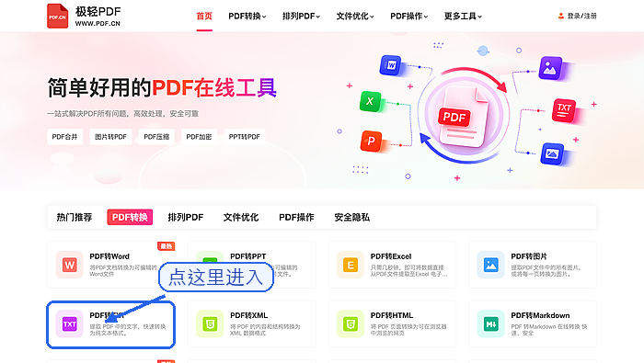Open the PDF转XML tool icon
This screenshot has height=363, width=644.
210,324
